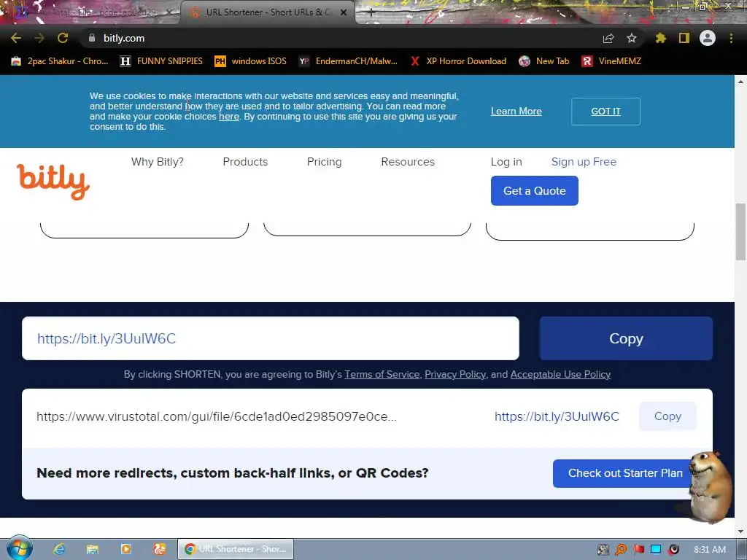Open the New Tab bookmark
The height and width of the screenshot is (560, 747).
(x=544, y=61)
